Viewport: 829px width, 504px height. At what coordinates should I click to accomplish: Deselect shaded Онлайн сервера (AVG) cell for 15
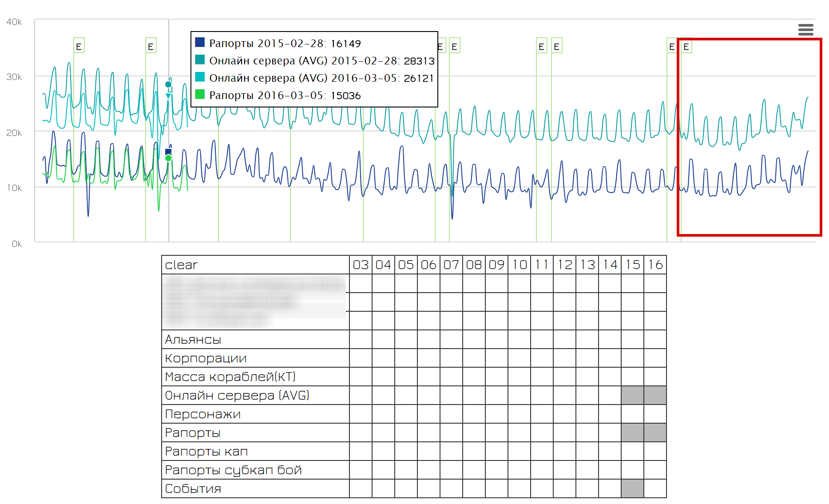click(x=633, y=395)
